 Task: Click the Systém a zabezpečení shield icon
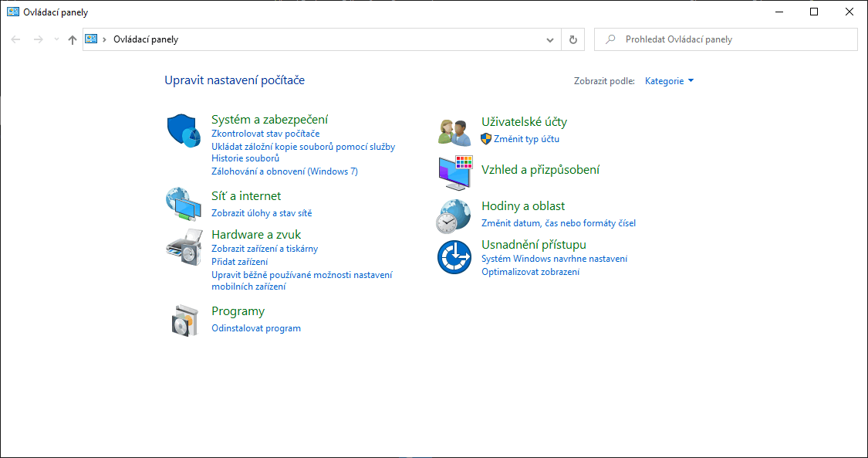tap(184, 130)
